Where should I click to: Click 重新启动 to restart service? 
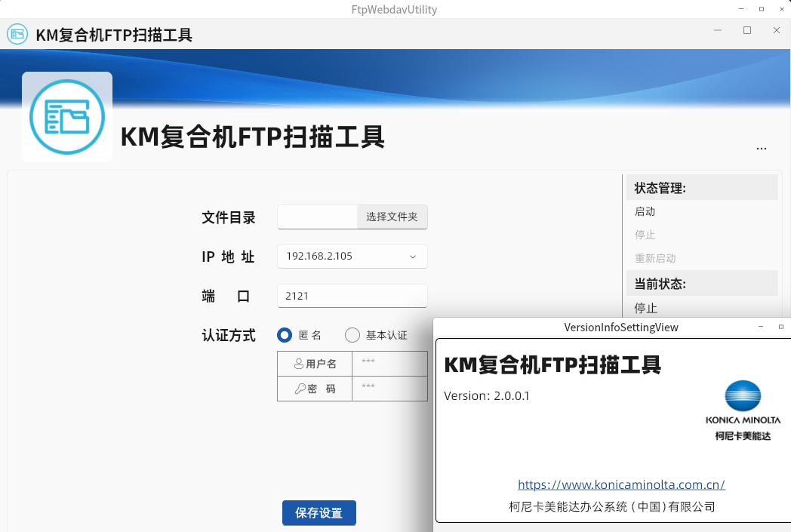(655, 258)
